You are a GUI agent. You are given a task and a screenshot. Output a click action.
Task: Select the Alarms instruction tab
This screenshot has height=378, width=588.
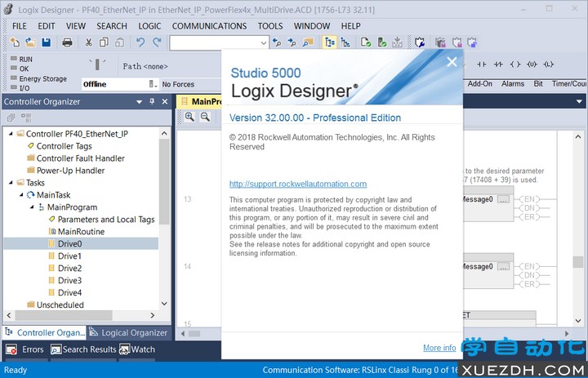point(513,83)
